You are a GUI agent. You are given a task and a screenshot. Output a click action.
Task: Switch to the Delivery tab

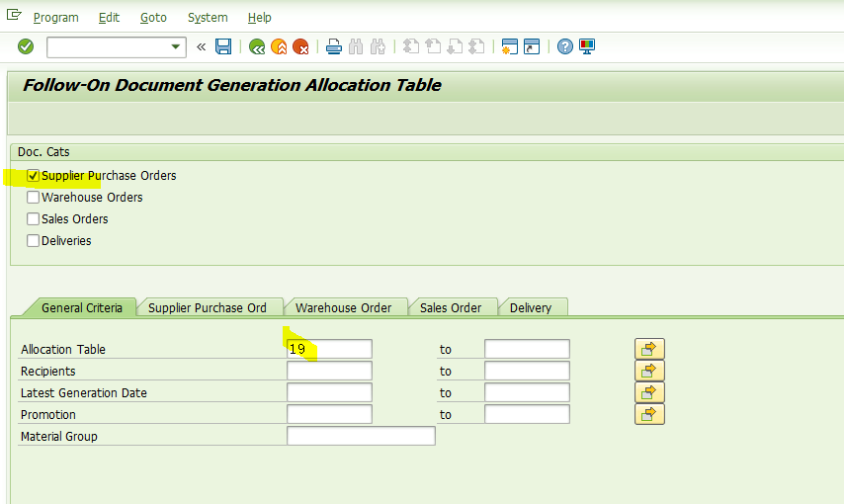click(531, 307)
